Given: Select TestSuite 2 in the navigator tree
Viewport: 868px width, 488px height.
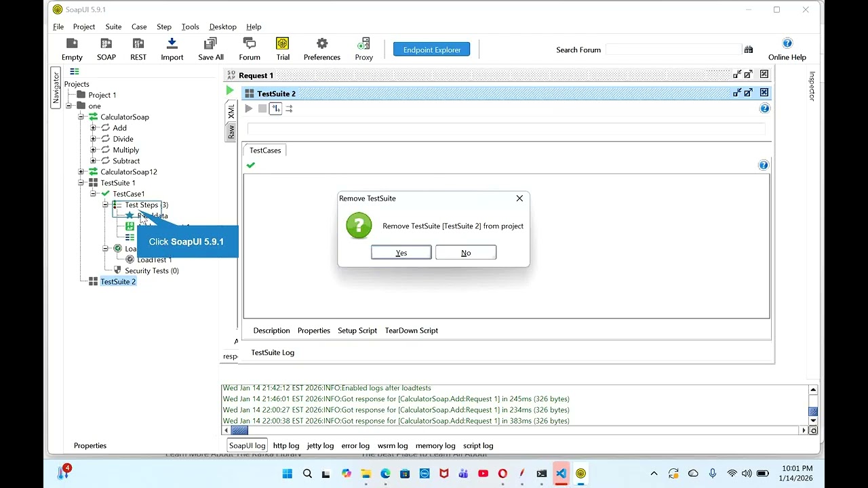Looking at the screenshot, I should tap(118, 281).
